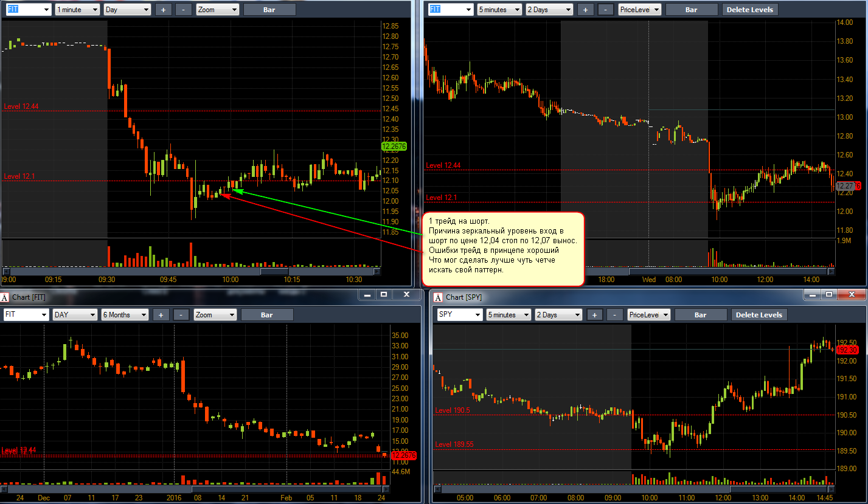The width and height of the screenshot is (868, 504).
Task: Click the right scroll arrow of the FIT DAY chart
Action: [x=385, y=489]
